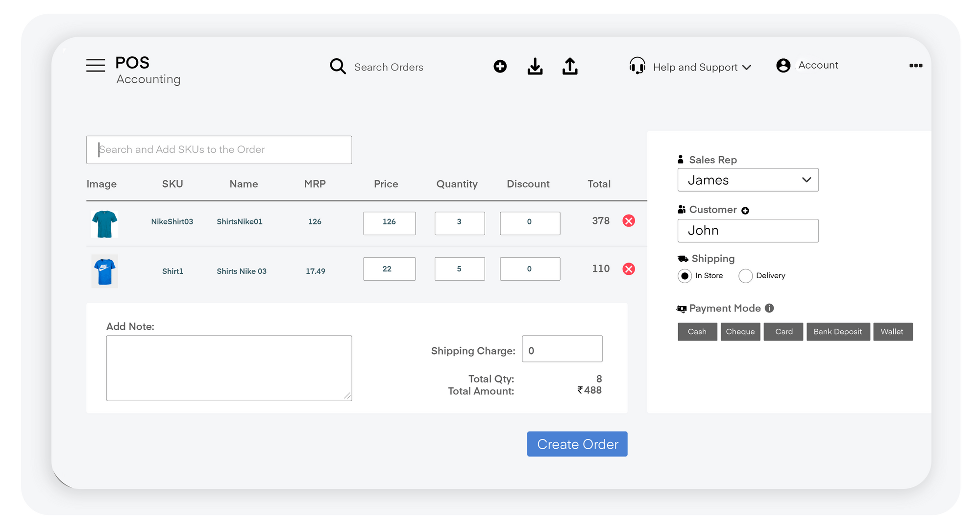Click the headset Help and Support icon
Image resolution: width=980 pixels, height=532 pixels.
637,65
